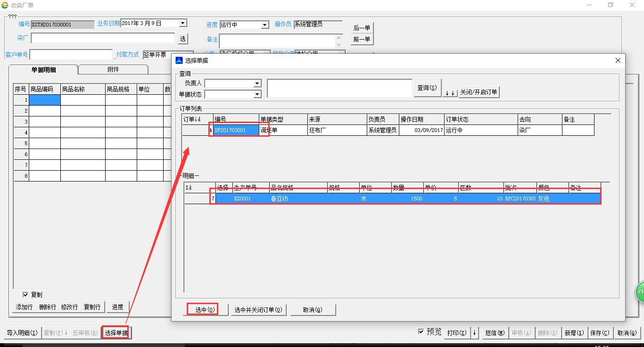Switch to the 附件 tab
Screen dimensions: 644x347
113,69
